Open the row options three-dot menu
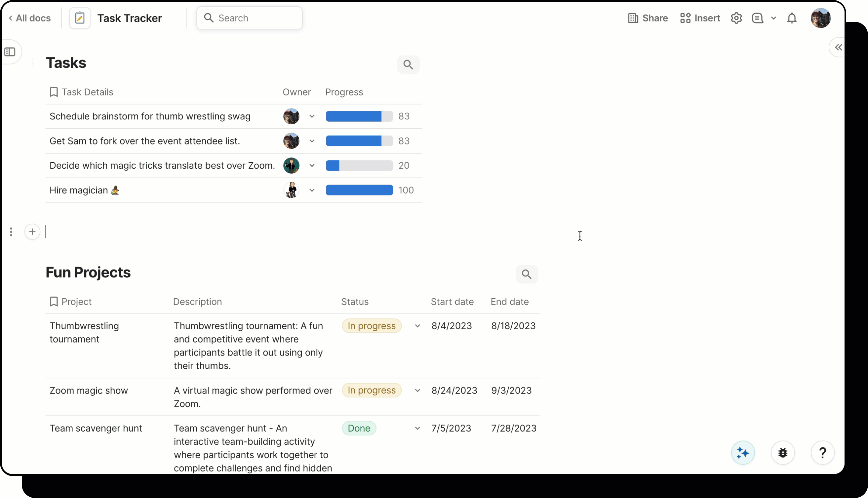The image size is (868, 498). click(x=11, y=231)
